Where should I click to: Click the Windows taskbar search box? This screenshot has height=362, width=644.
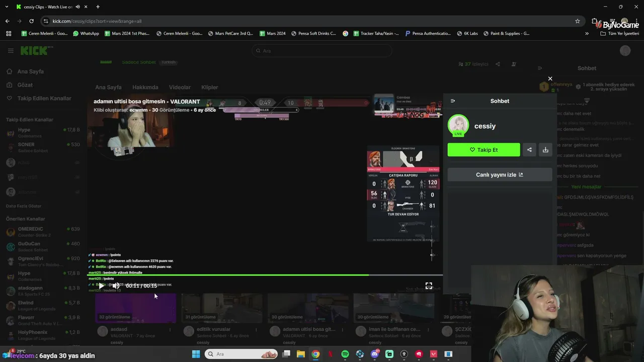point(242,354)
